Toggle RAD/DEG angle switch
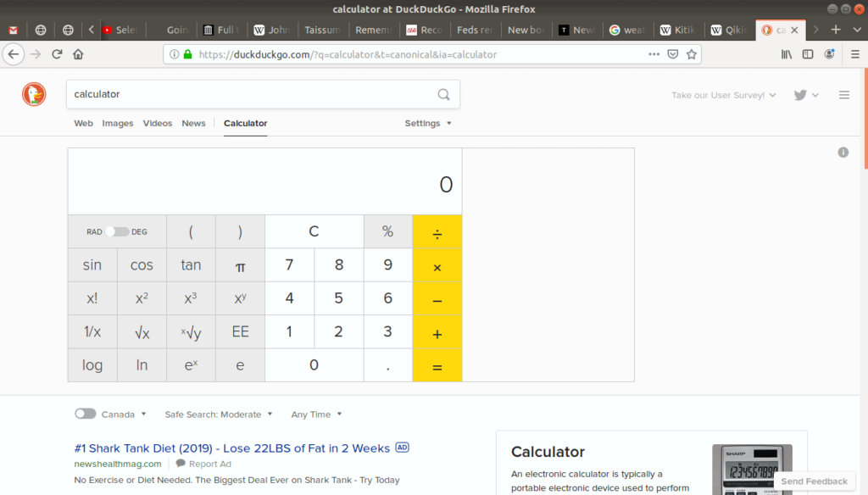The image size is (868, 495). [117, 232]
